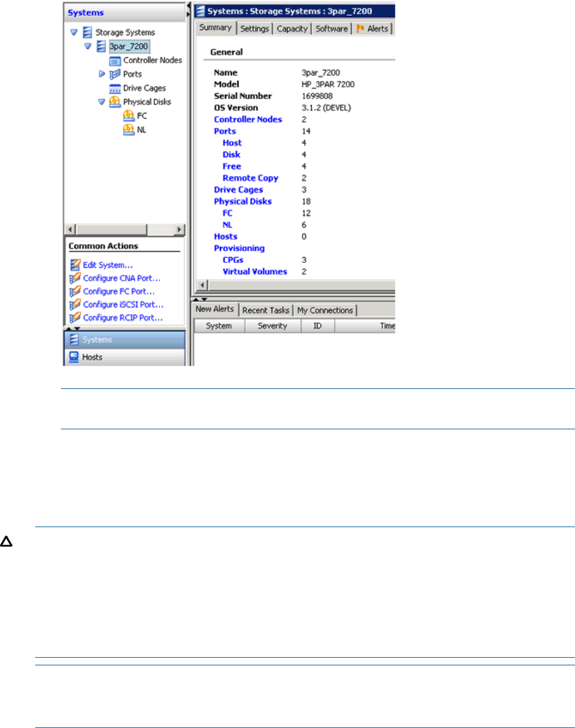Click the Alerts flag icon on tab
575x728 pixels.
click(x=360, y=28)
